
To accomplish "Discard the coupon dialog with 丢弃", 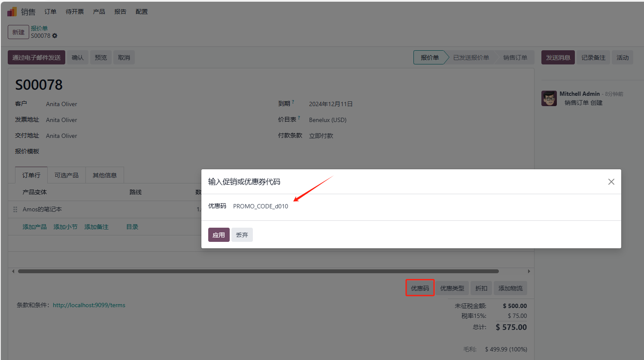I will point(242,235).
